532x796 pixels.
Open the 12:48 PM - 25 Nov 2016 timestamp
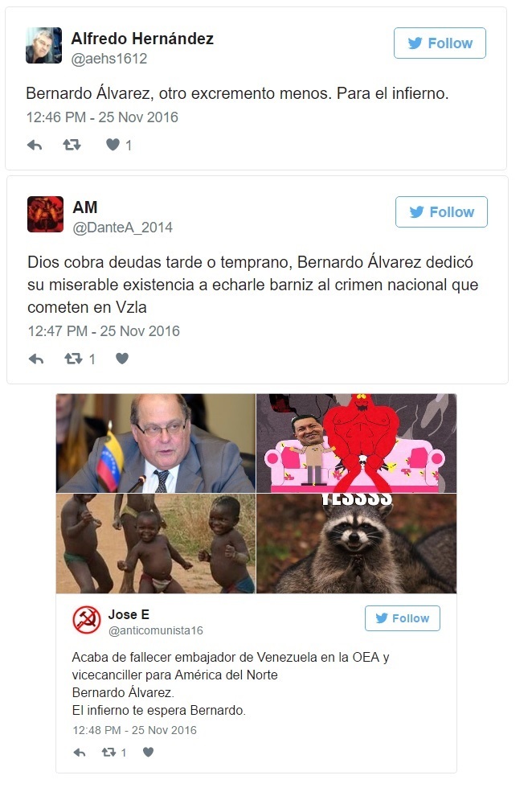[134, 730]
